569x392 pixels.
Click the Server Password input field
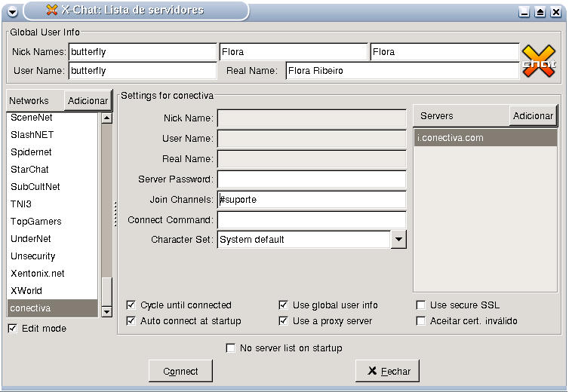click(x=312, y=179)
